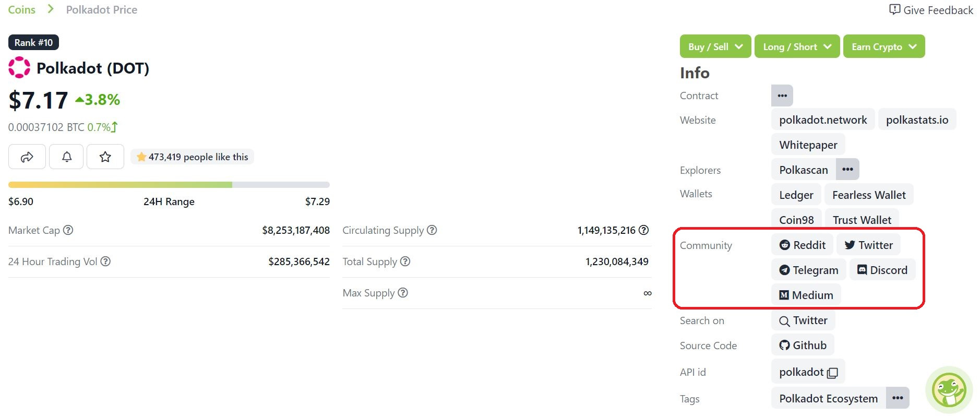The width and height of the screenshot is (980, 416).
Task: Open the Long / Short dropdown
Action: [x=797, y=46]
